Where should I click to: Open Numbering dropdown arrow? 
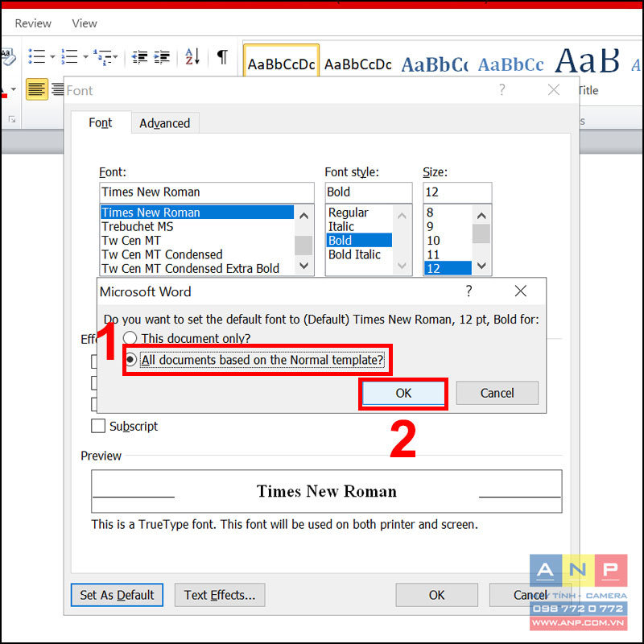coord(85,56)
